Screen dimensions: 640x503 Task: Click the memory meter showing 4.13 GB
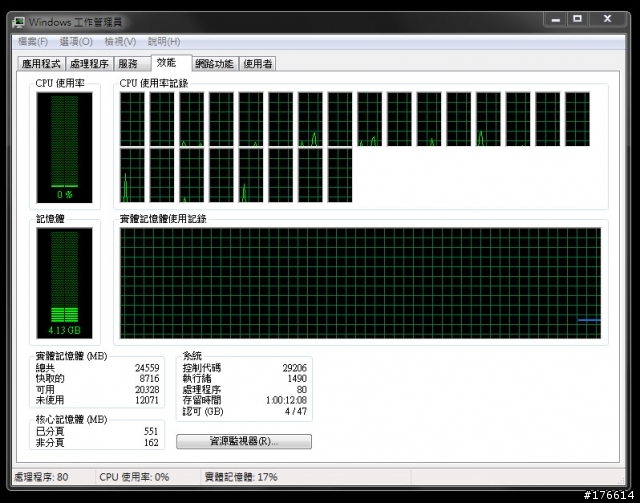click(x=64, y=283)
